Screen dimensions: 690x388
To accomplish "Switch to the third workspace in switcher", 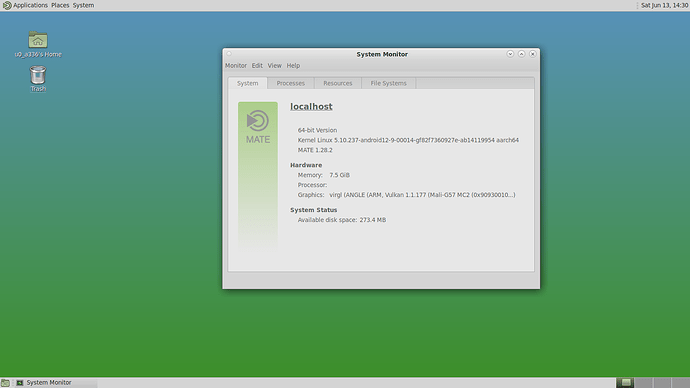I will [x=662, y=383].
